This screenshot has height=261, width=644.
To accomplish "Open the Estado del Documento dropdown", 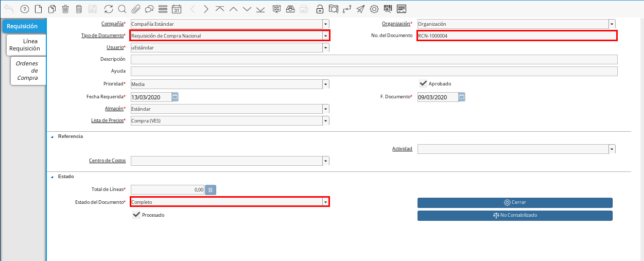I will click(326, 202).
